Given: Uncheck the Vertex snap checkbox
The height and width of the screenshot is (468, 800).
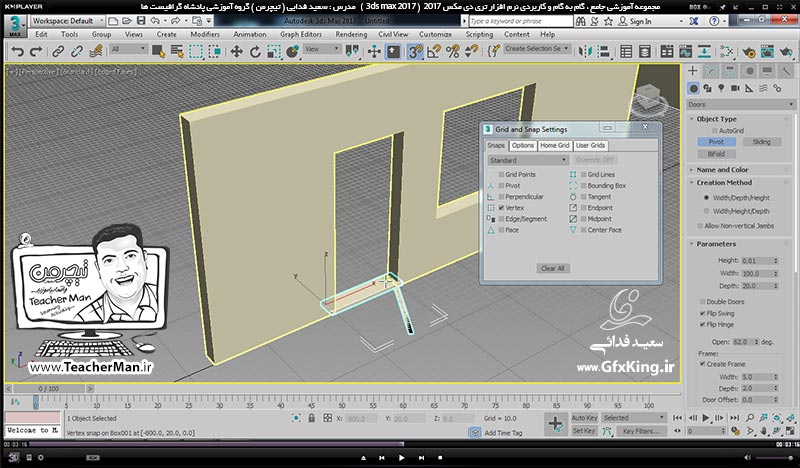Looking at the screenshot, I should [502, 208].
